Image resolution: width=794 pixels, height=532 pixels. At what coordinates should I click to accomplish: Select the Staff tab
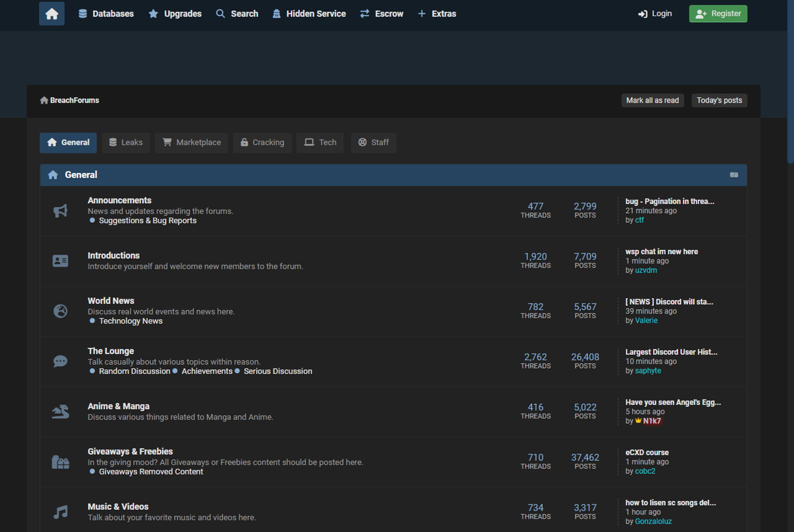374,142
